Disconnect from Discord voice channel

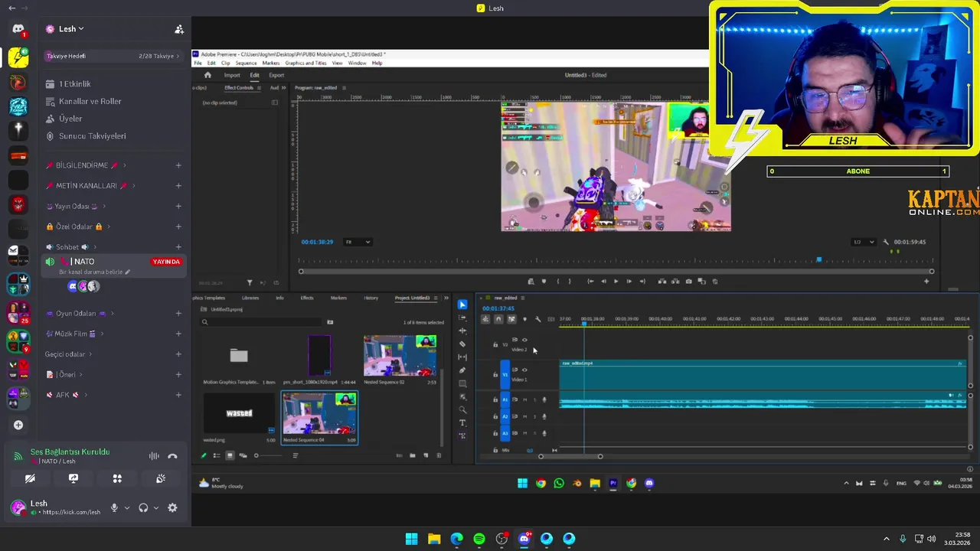pyautogui.click(x=172, y=456)
